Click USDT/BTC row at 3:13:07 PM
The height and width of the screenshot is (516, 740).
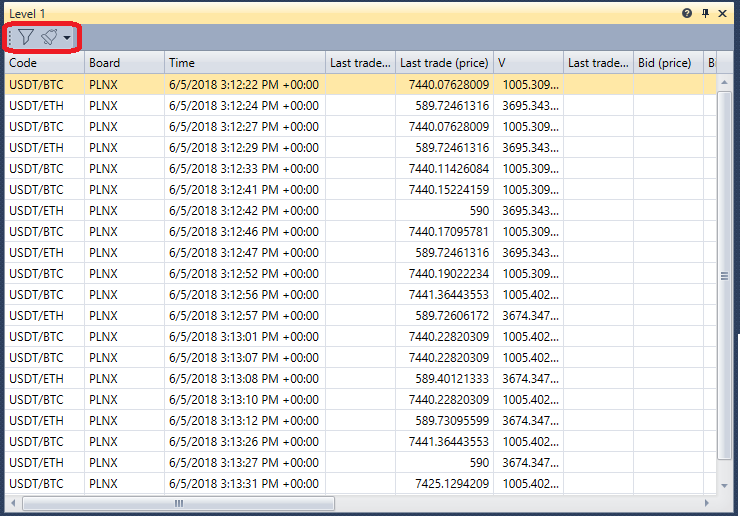361,358
